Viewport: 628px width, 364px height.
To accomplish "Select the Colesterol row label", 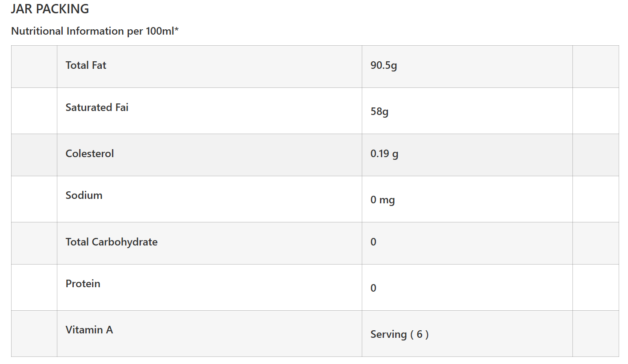I will 90,154.
